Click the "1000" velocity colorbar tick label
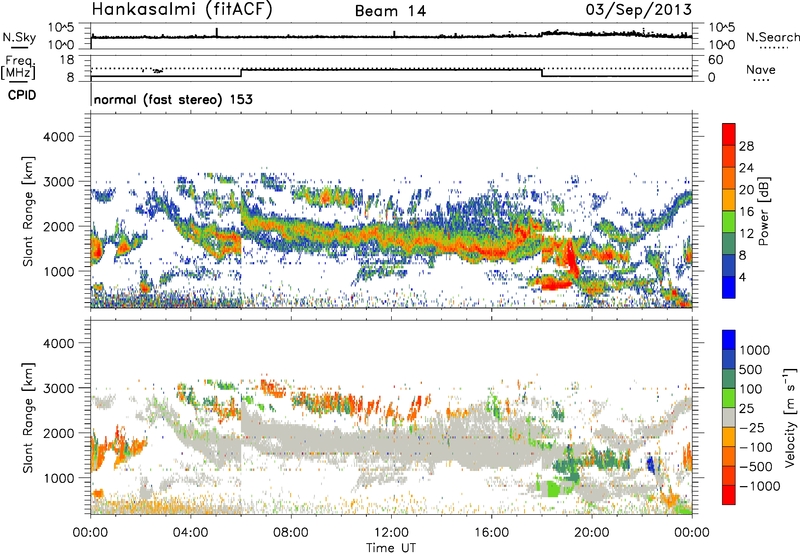Viewport: 800px width, 554px height. [x=755, y=350]
